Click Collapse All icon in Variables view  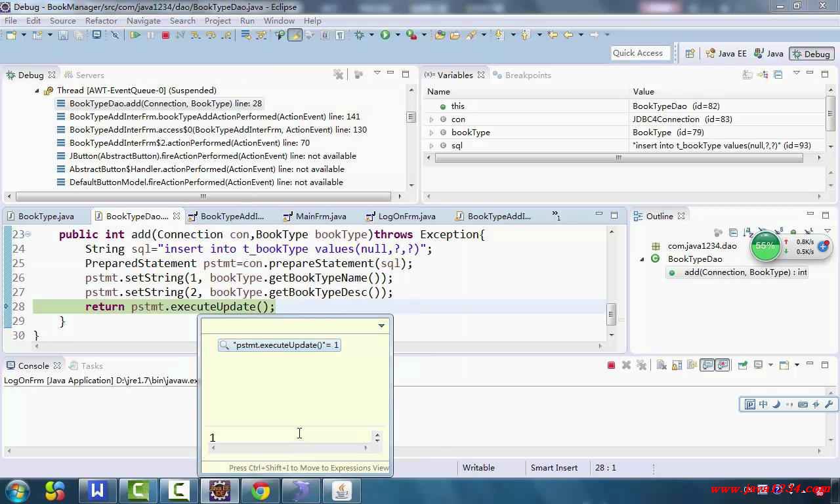[x=778, y=75]
